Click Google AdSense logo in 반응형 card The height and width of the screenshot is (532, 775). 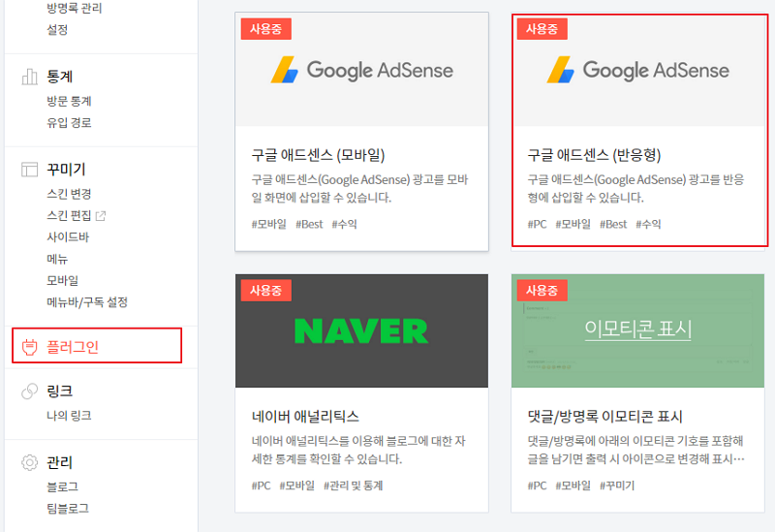tap(637, 70)
